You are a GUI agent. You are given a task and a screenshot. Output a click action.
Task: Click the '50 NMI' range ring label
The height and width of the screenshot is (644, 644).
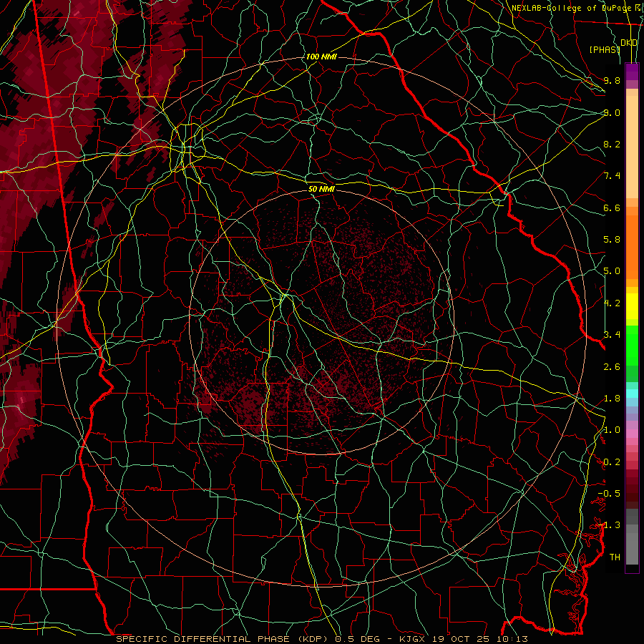(x=321, y=189)
